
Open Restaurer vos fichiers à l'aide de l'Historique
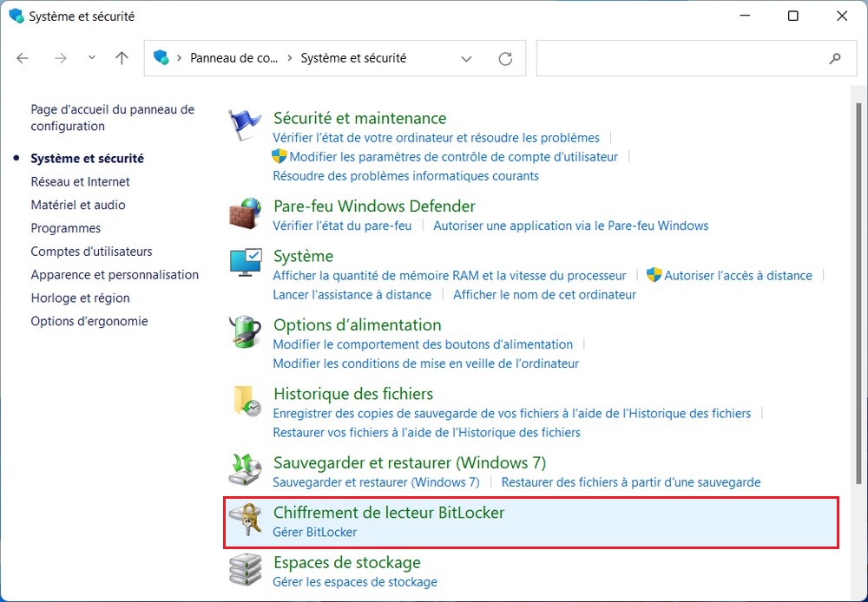pos(427,432)
